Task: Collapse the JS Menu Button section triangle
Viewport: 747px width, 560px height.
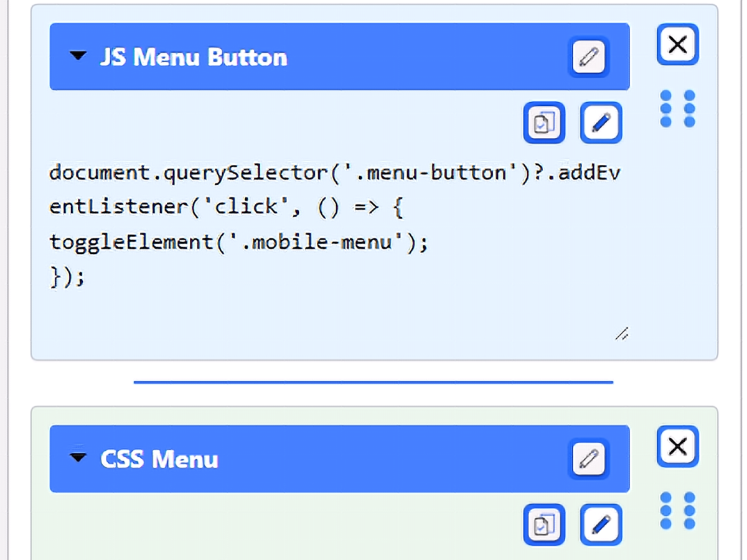Action: tap(78, 56)
